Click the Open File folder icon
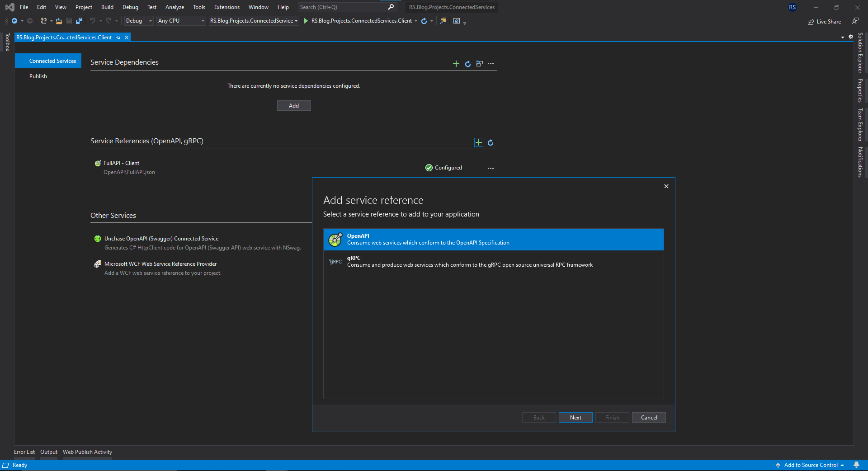Screen dimensions: 868x471 (59, 21)
